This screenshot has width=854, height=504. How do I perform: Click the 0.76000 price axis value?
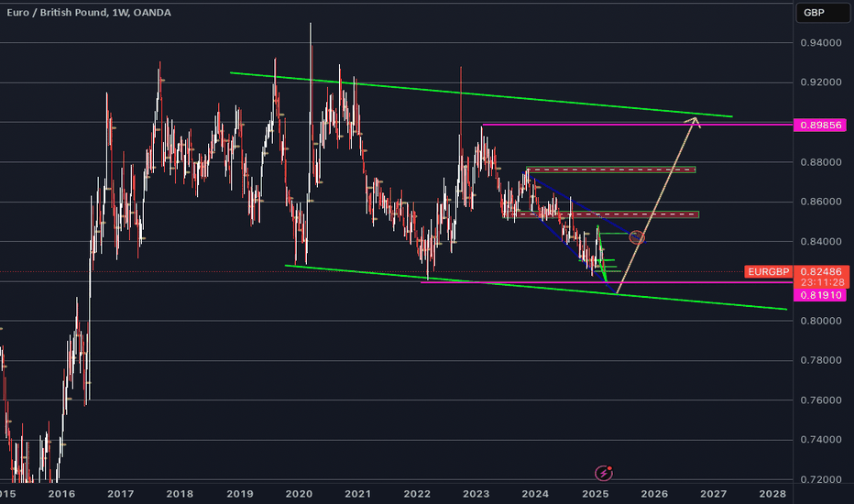[821, 400]
